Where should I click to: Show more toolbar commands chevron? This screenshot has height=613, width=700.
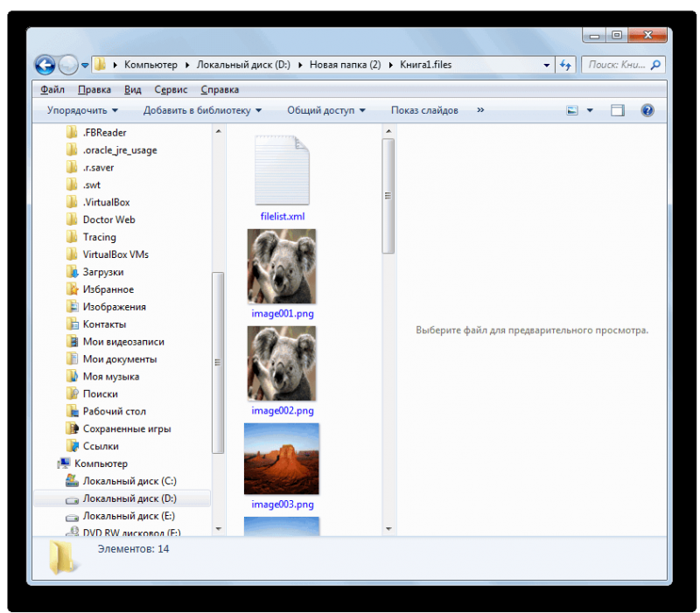coord(480,110)
